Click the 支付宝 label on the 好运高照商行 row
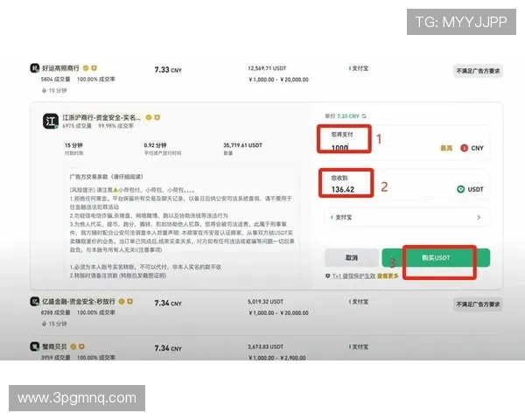525x420 pixels. 360,68
